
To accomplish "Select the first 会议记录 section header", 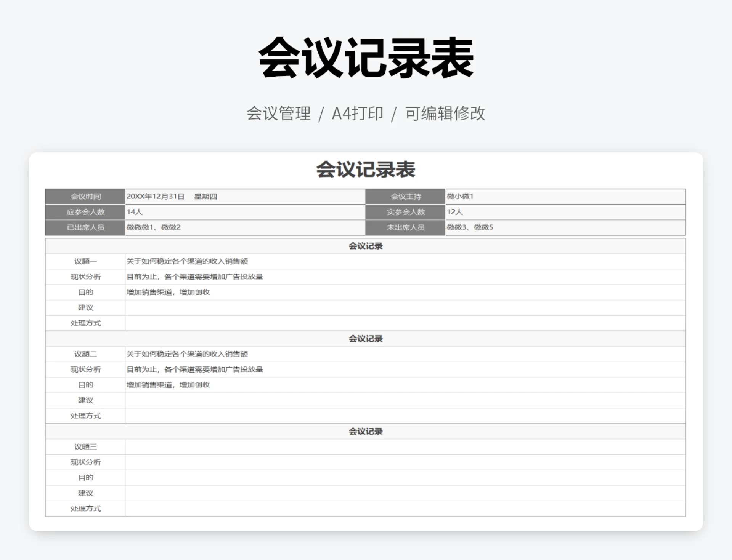I will click(x=365, y=246).
